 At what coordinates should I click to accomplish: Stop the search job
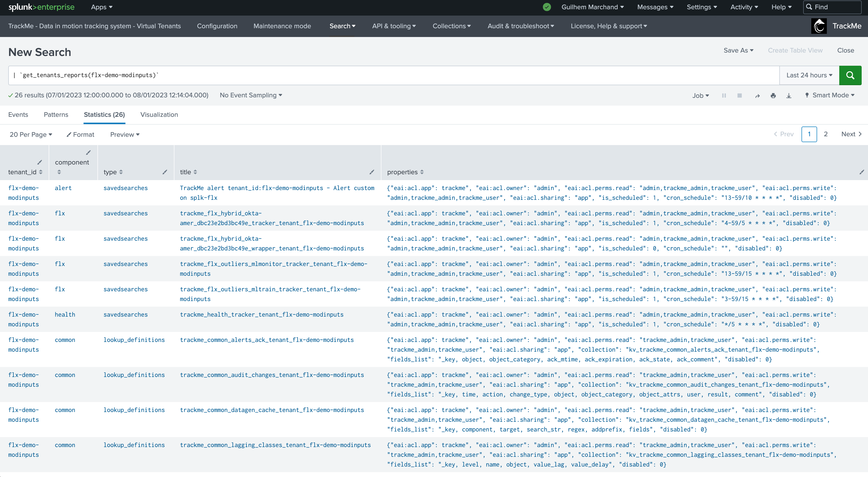click(739, 96)
